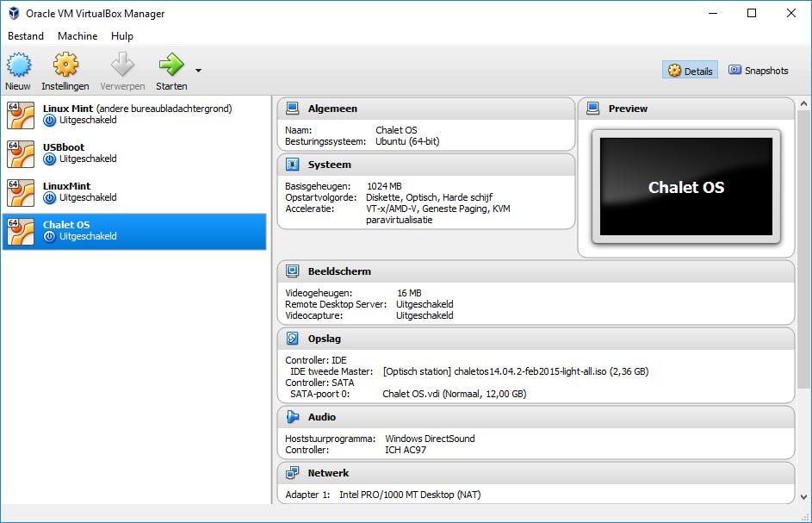Click the Verwerpen arrow icon
The height and width of the screenshot is (523, 812).
coord(123,65)
